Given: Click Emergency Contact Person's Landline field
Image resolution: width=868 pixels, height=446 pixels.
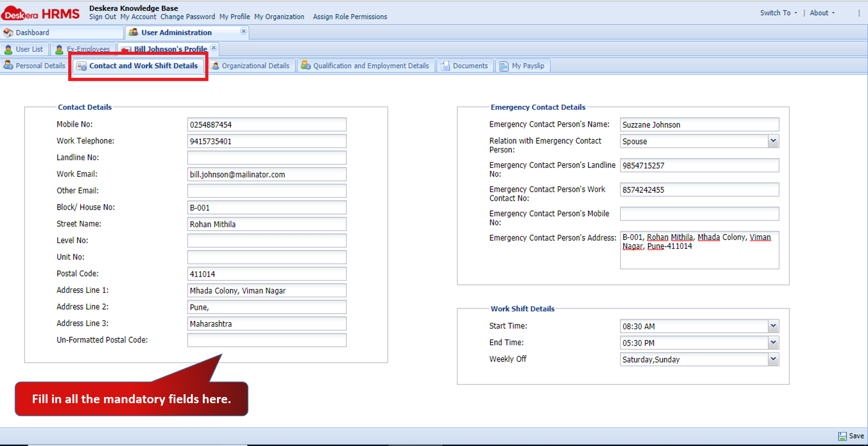Looking at the screenshot, I should pyautogui.click(x=699, y=165).
